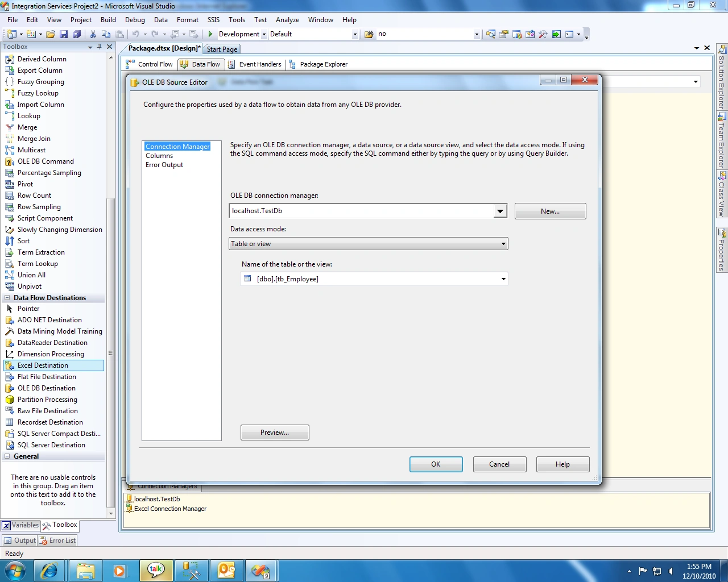Open the Data access mode dropdown
Screen dimensions: 728x582
click(x=503, y=244)
